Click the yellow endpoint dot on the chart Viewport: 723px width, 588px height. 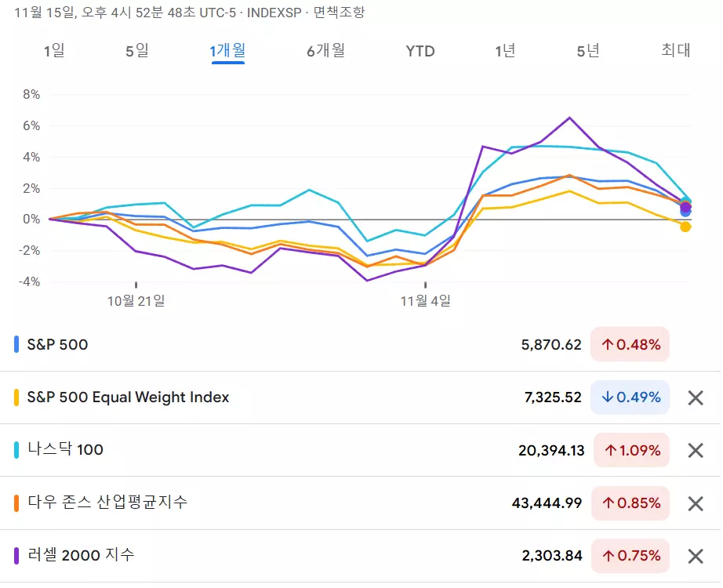pos(685,227)
